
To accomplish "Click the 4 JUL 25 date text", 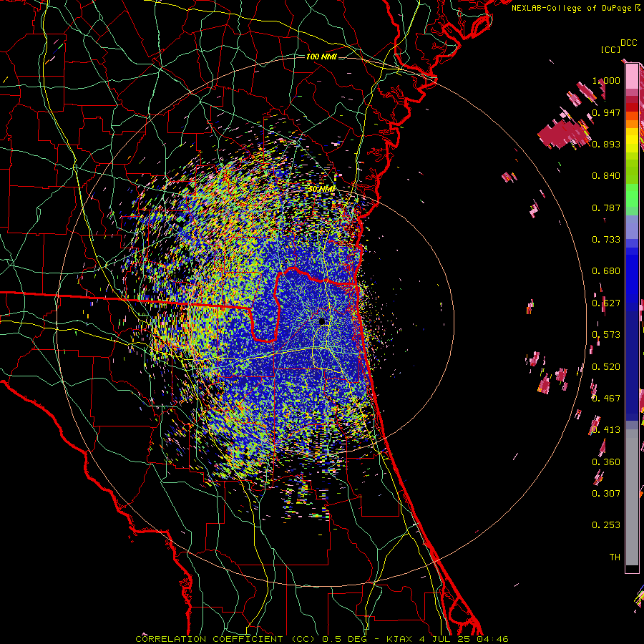I will (x=445, y=639).
